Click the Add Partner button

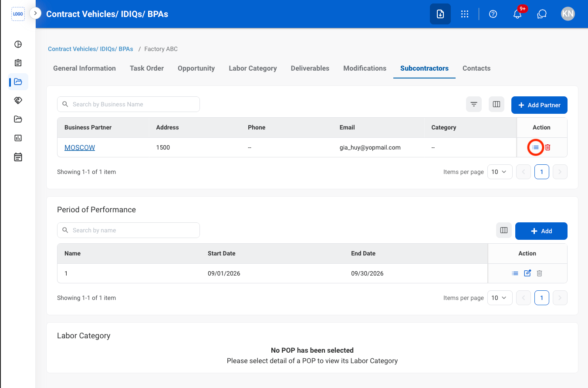coord(539,105)
